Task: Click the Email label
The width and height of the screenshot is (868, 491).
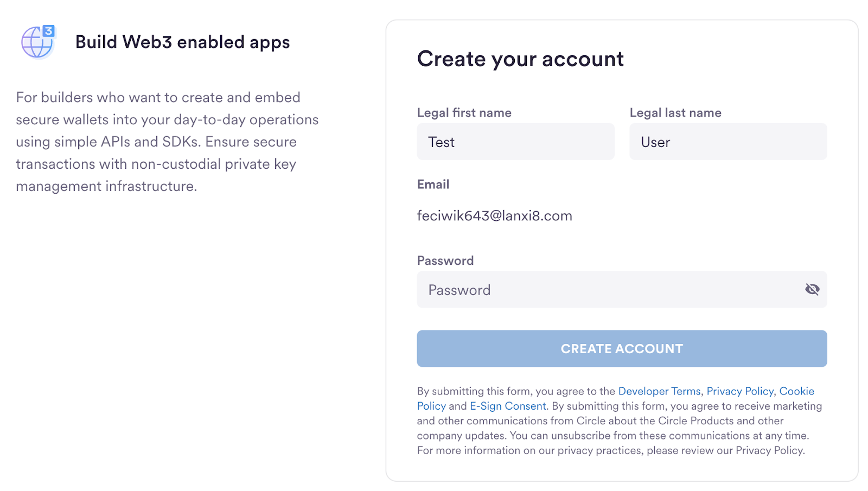Action: [x=433, y=184]
